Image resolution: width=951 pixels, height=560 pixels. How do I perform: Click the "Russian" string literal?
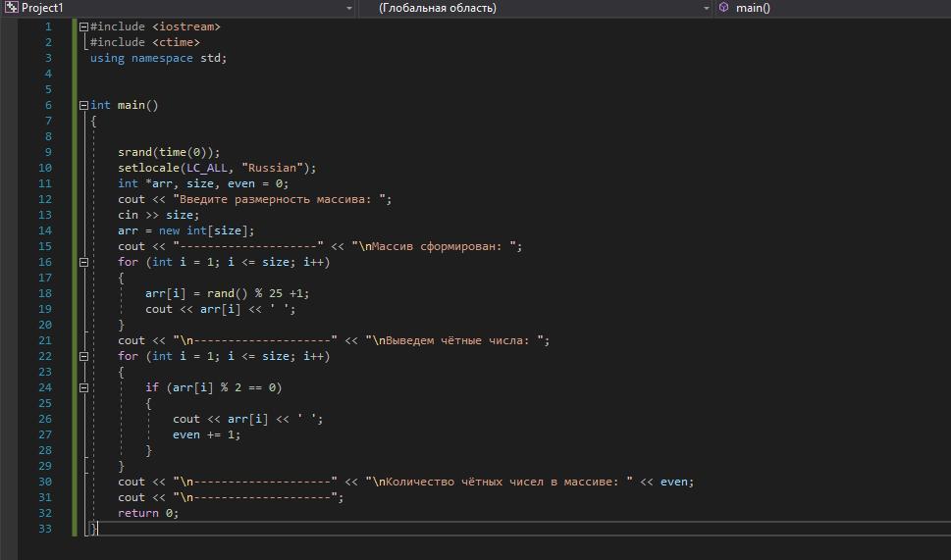click(272, 168)
